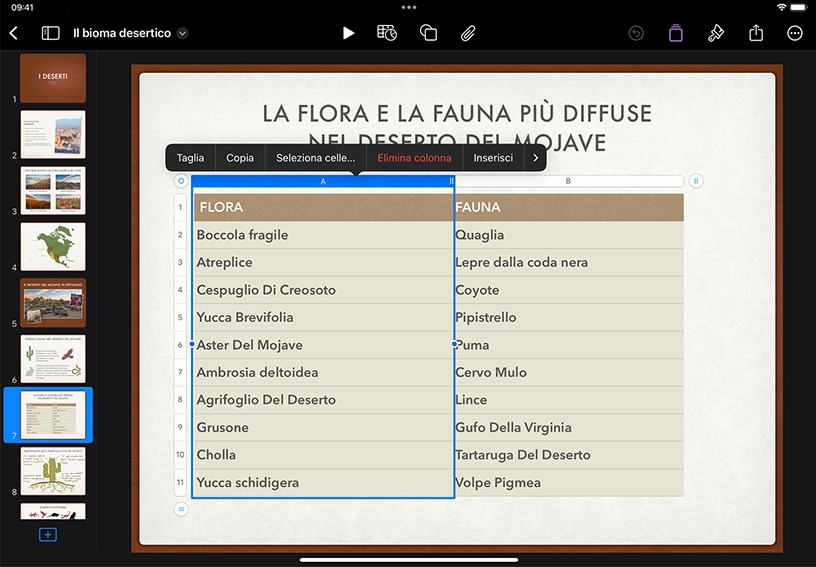This screenshot has width=816, height=567.
Task: Select row 1 header number
Action: [180, 207]
